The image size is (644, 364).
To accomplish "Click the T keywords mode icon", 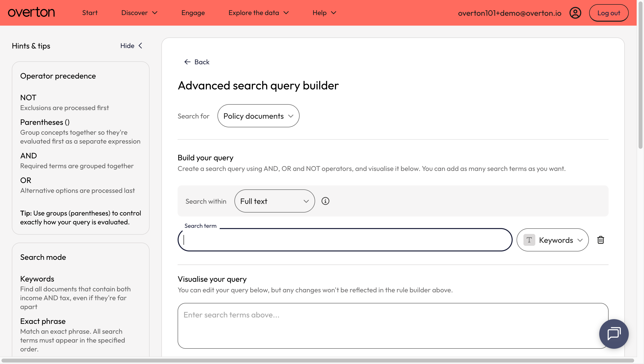I will 529,240.
